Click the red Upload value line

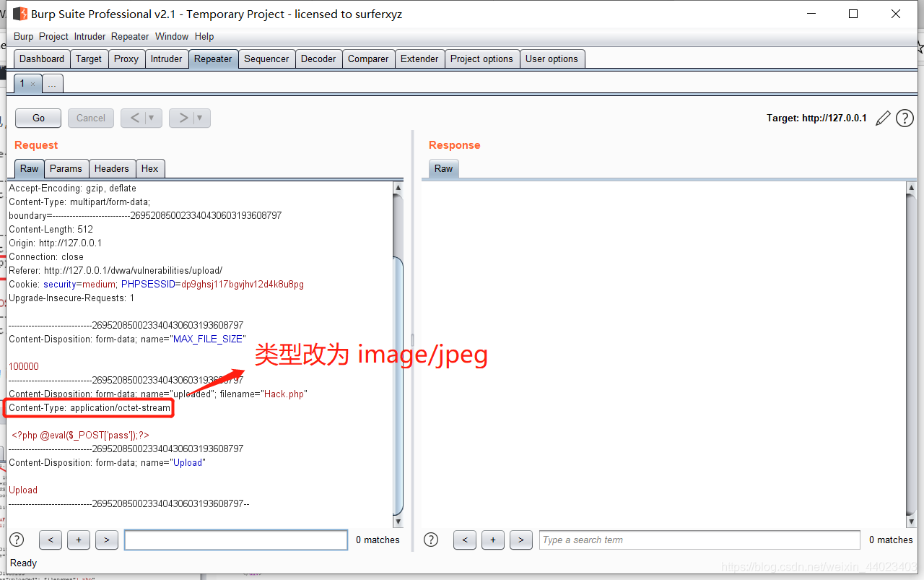23,490
